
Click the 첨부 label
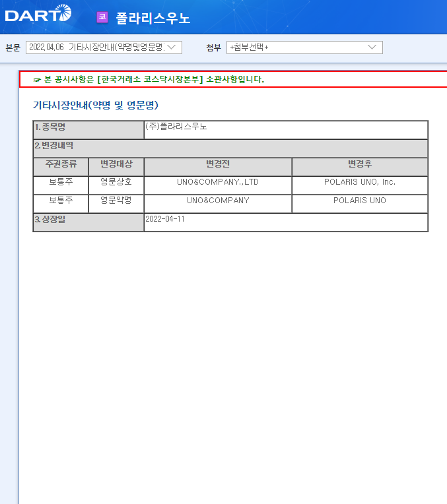point(214,47)
